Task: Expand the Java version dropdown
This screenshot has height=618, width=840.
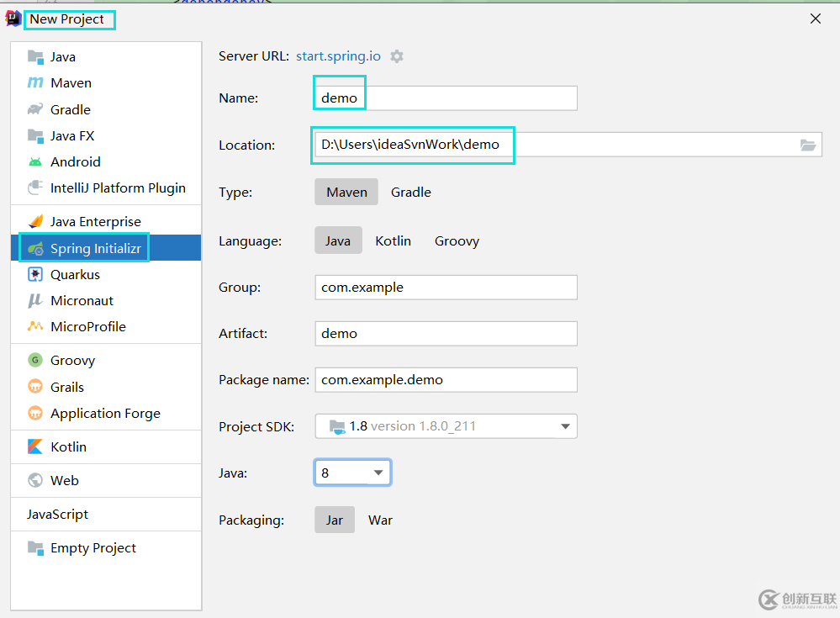Action: 378,473
